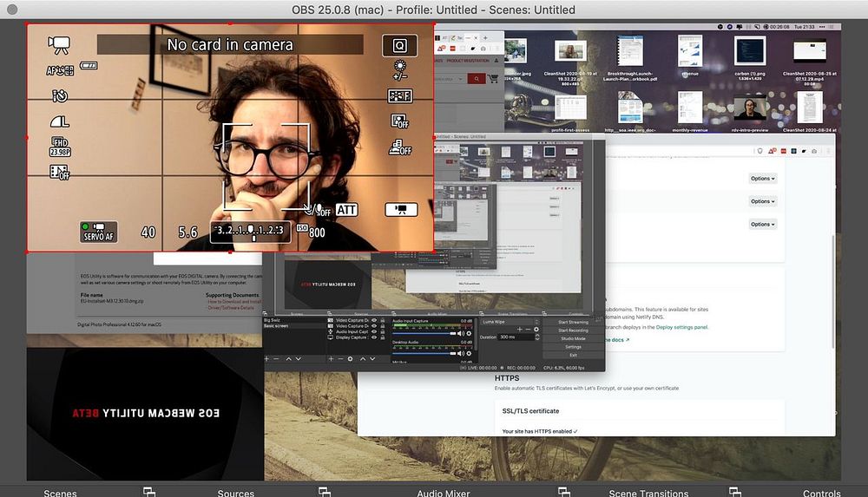Select the AF method icon in camera overlay
Viewport: 868px width, 497px height.
point(60,70)
